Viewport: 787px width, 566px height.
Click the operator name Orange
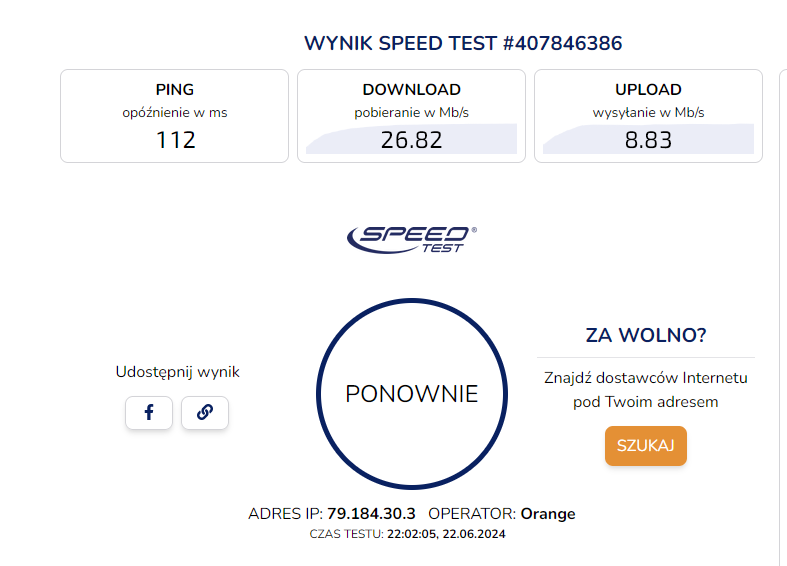(x=548, y=514)
